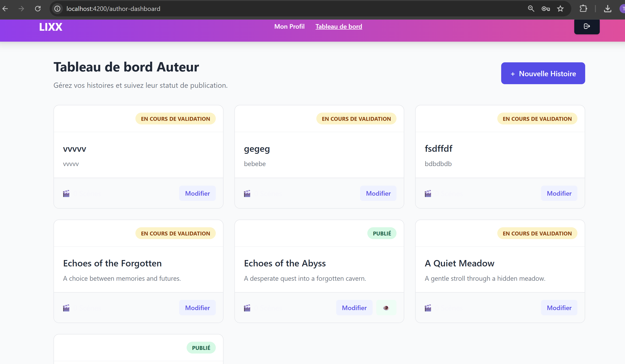Click the clapperboard icon on the vvvvv card
The image size is (625, 364).
click(x=66, y=193)
